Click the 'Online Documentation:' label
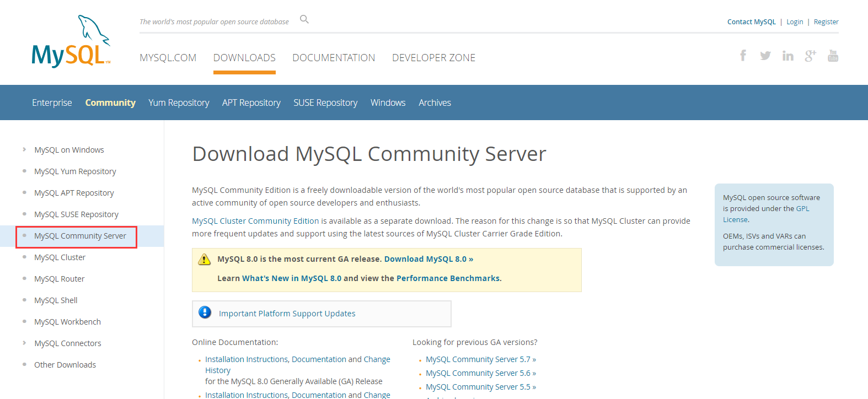 pyautogui.click(x=235, y=342)
